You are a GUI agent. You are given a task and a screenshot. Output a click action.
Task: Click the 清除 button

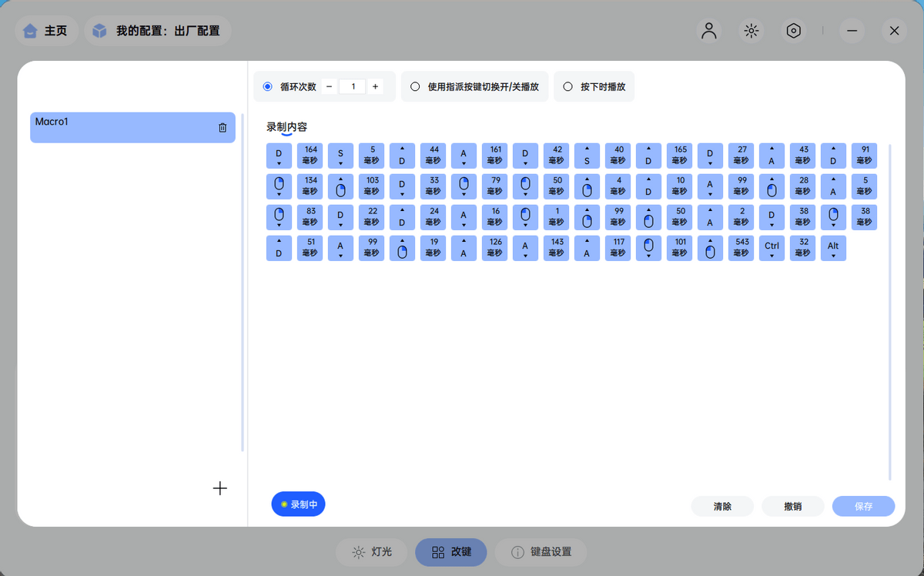click(x=722, y=507)
